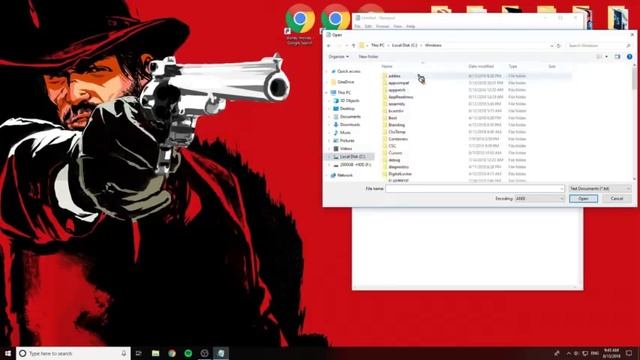The image size is (640, 360).
Task: Open the Format menu in Notepad
Action: point(382,26)
